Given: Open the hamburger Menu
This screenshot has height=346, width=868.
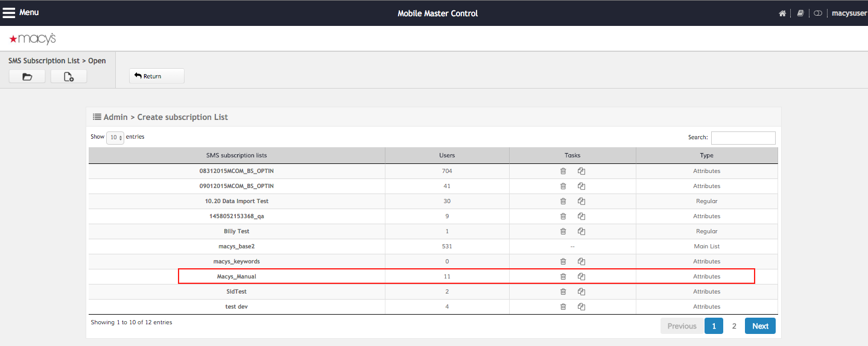Looking at the screenshot, I should coord(21,13).
